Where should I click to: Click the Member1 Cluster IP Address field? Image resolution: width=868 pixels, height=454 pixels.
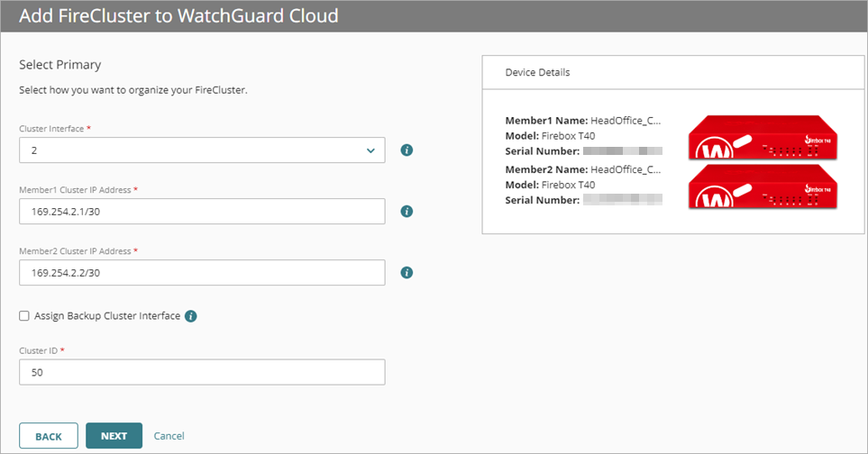pyautogui.click(x=202, y=212)
